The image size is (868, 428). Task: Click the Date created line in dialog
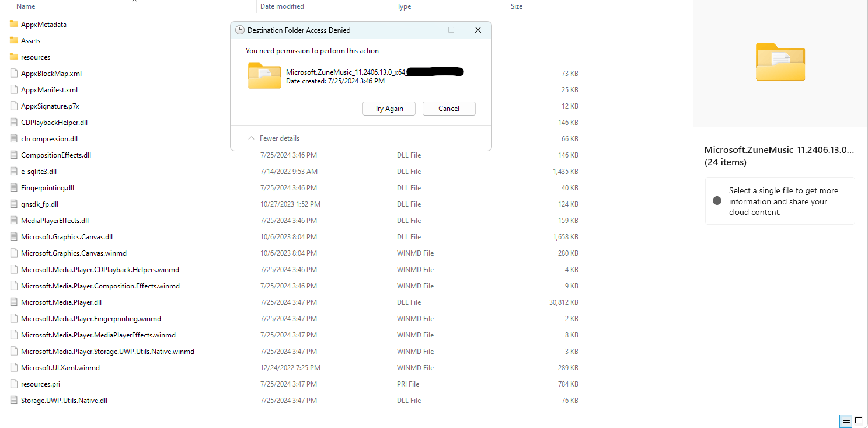point(335,81)
